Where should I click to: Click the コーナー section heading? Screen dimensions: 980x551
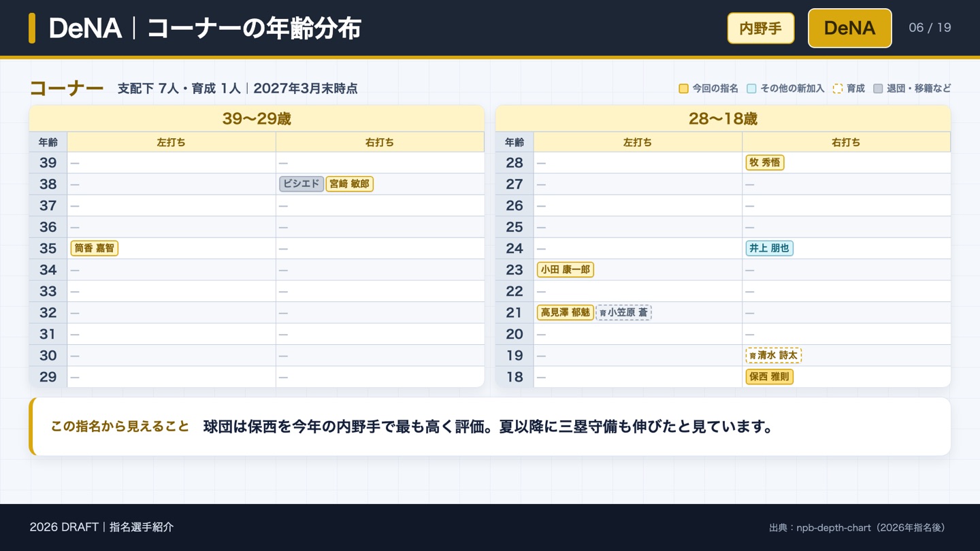[67, 88]
